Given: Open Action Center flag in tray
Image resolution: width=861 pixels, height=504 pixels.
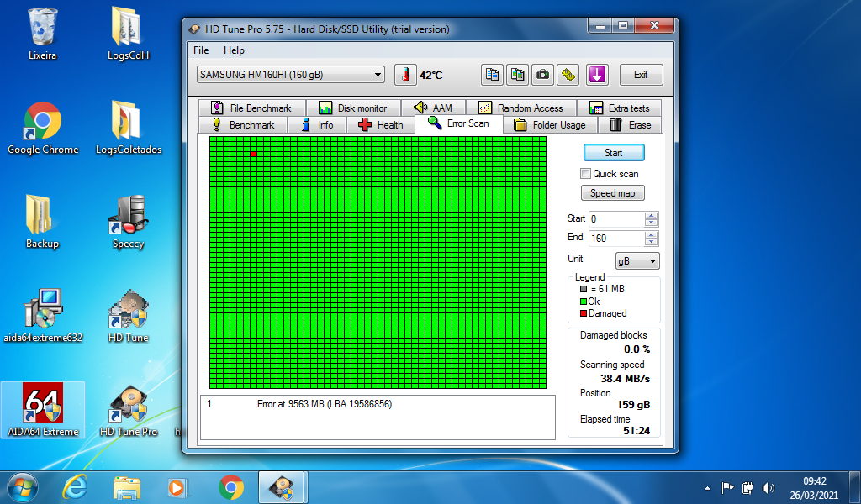Looking at the screenshot, I should click(x=727, y=487).
